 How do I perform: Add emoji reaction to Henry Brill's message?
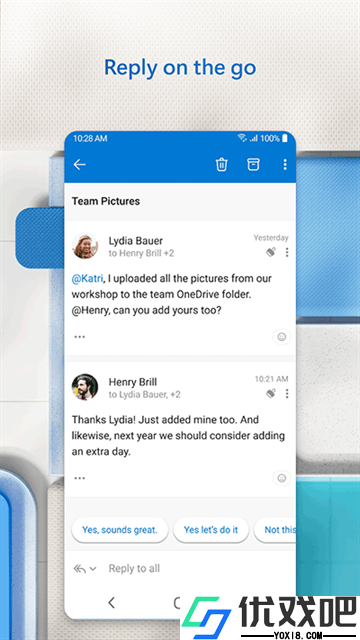[x=282, y=478]
